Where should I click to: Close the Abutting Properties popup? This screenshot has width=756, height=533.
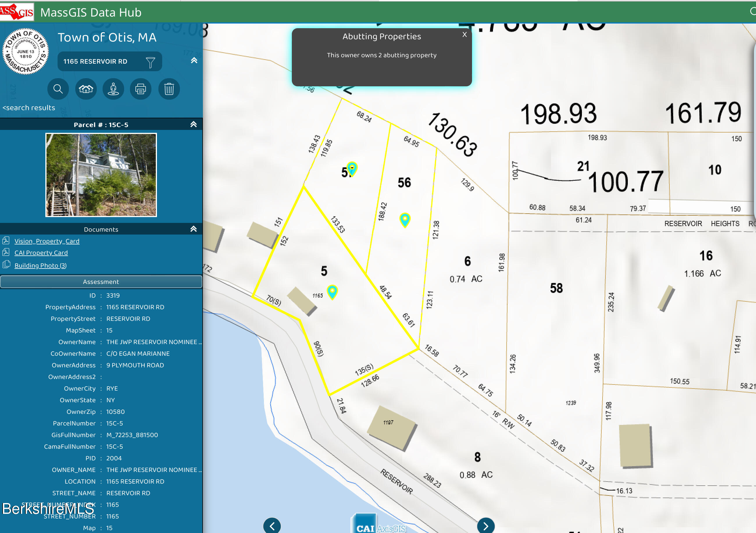click(464, 35)
